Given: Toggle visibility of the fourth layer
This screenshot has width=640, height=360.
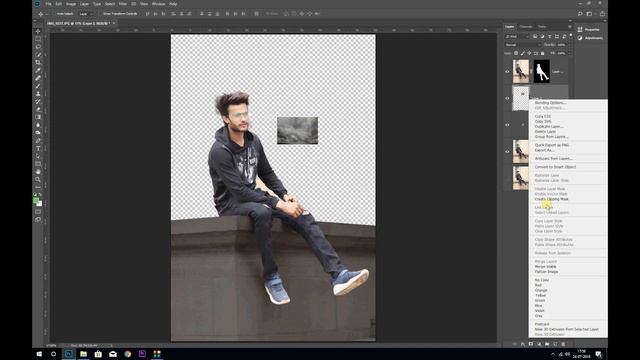Looking at the screenshot, I should (x=507, y=151).
